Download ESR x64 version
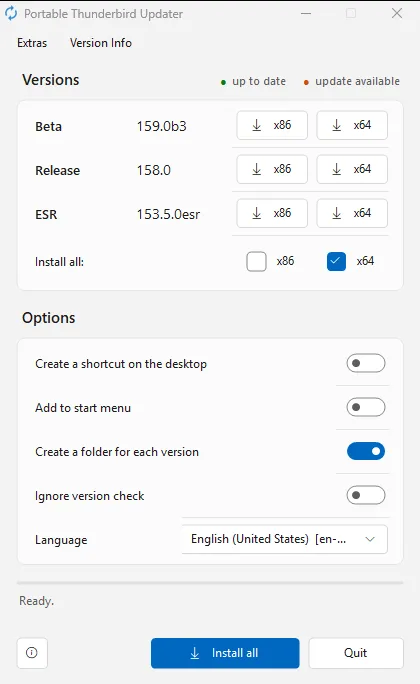Image resolution: width=420 pixels, height=684 pixels. (352, 213)
